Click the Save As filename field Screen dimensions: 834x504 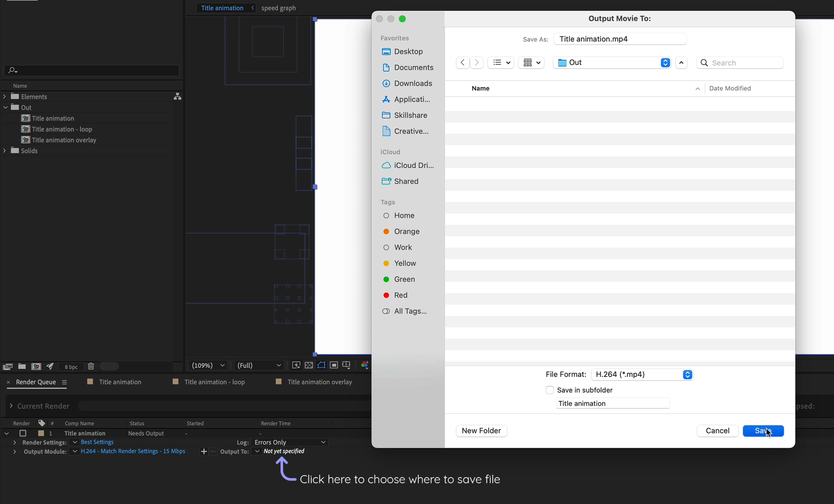point(620,39)
